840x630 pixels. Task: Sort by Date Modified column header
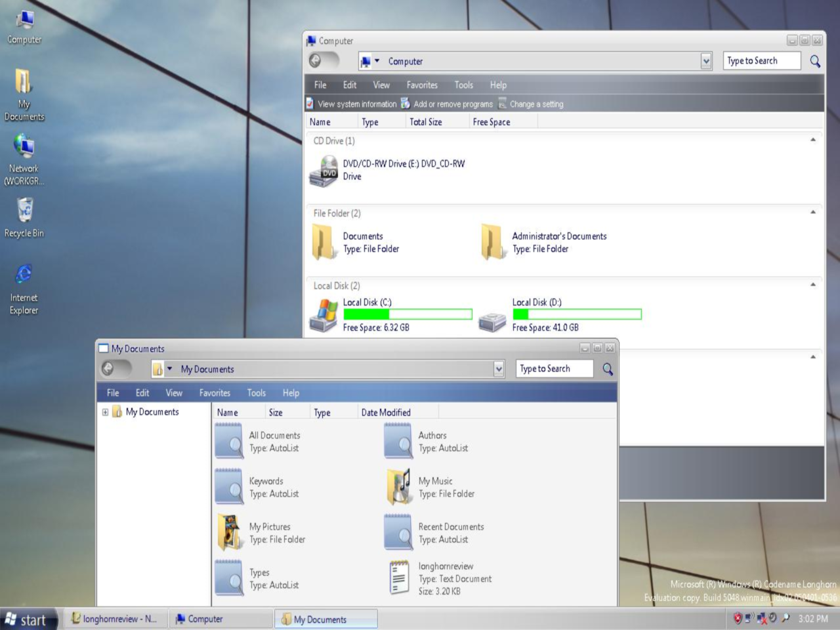coord(398,412)
